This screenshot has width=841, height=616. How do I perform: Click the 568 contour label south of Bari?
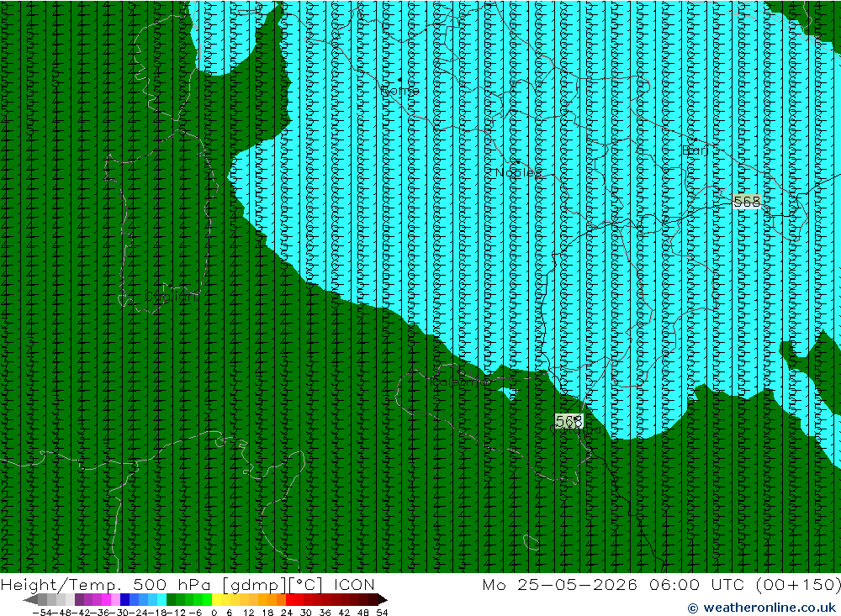click(x=747, y=202)
